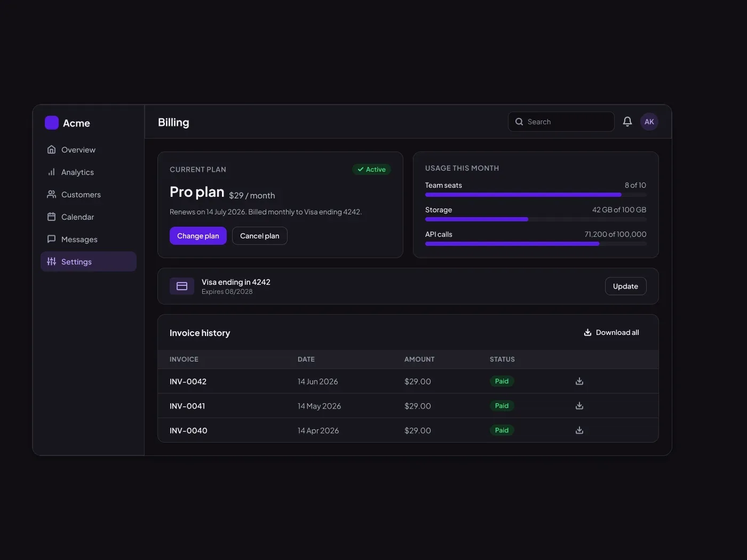Download invoice INV-0042

(x=579, y=381)
